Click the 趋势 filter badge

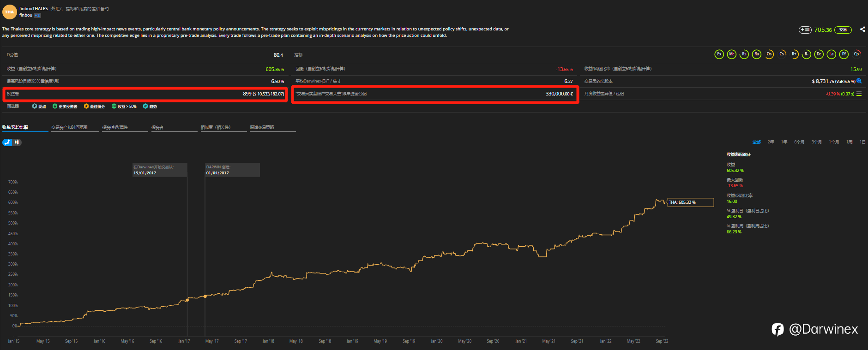tap(150, 107)
